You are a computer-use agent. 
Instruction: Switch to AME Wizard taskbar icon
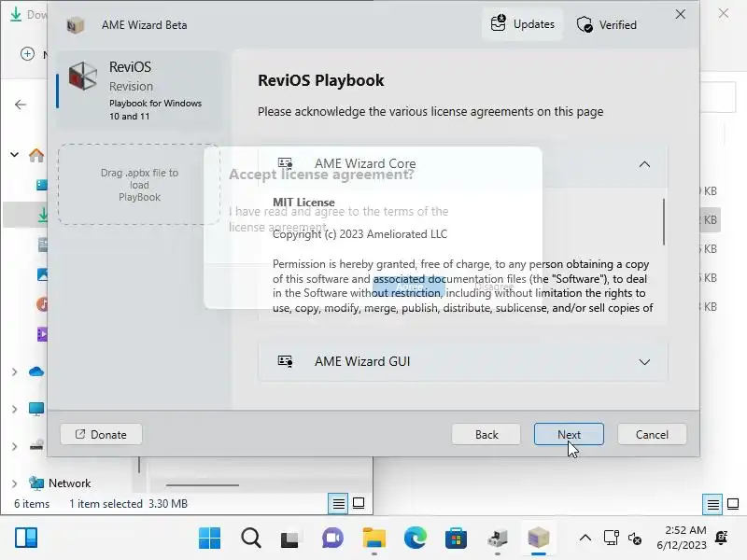click(x=539, y=539)
